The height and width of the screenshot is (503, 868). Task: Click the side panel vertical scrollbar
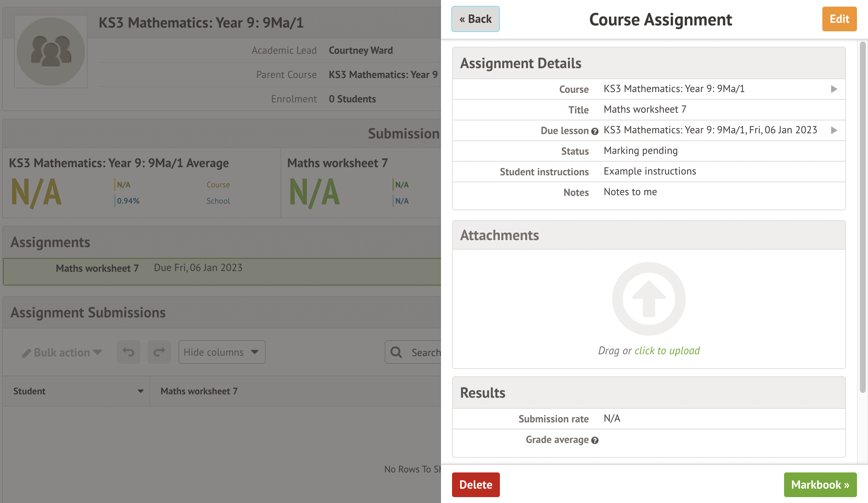point(862,217)
